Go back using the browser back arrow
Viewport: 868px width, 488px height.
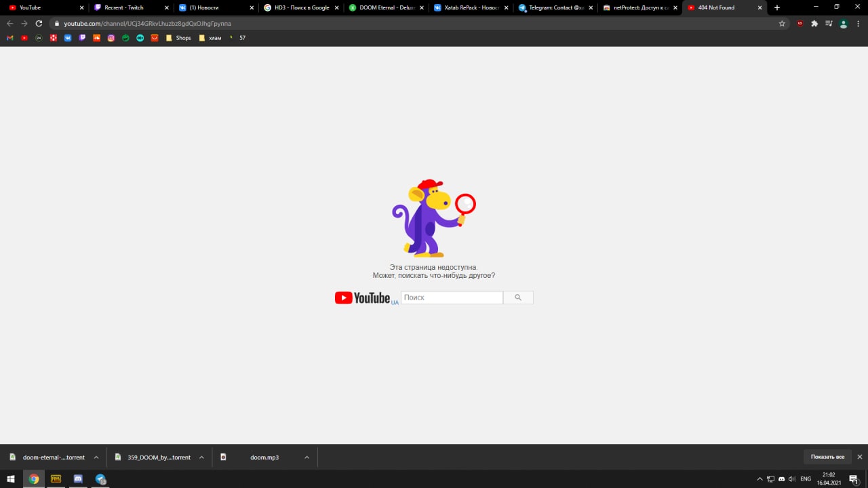10,23
